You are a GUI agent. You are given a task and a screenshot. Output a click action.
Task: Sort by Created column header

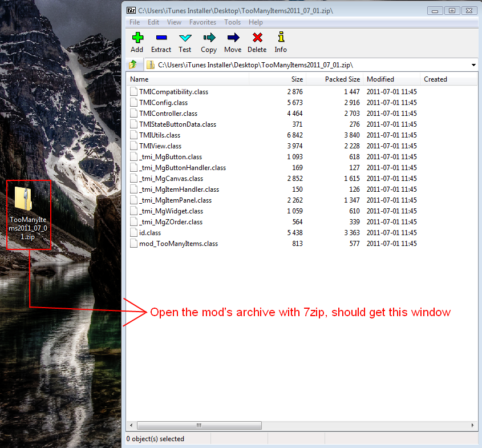[449, 79]
